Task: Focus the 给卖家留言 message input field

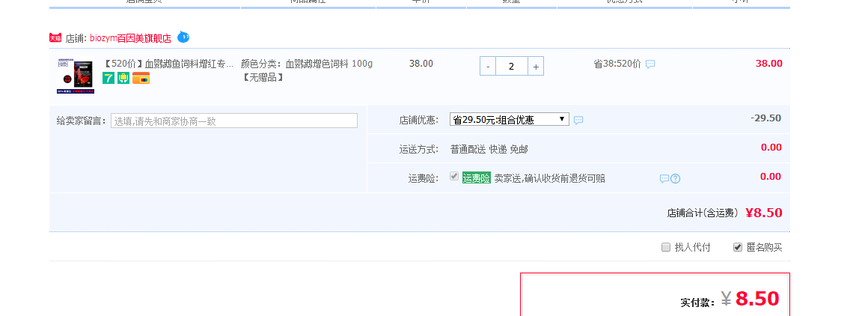Action: (233, 121)
